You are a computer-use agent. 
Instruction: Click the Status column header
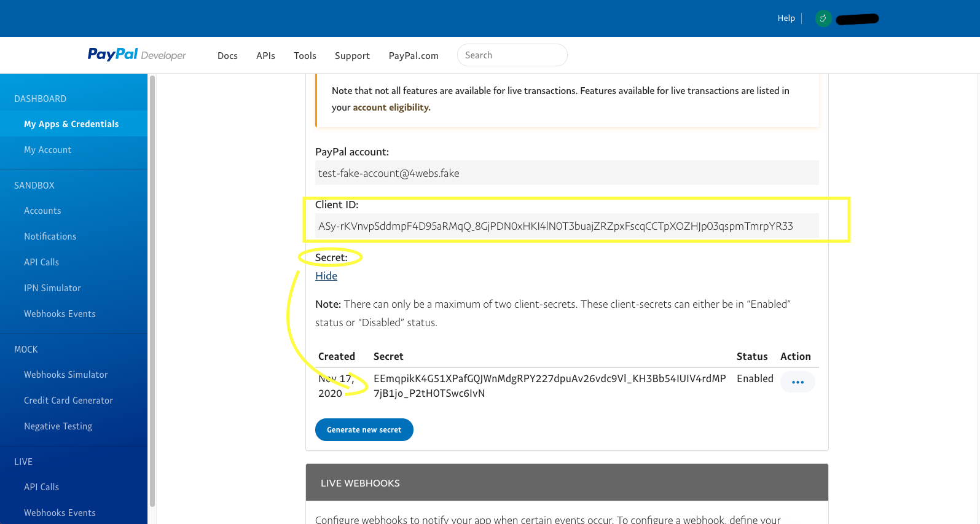pos(752,356)
